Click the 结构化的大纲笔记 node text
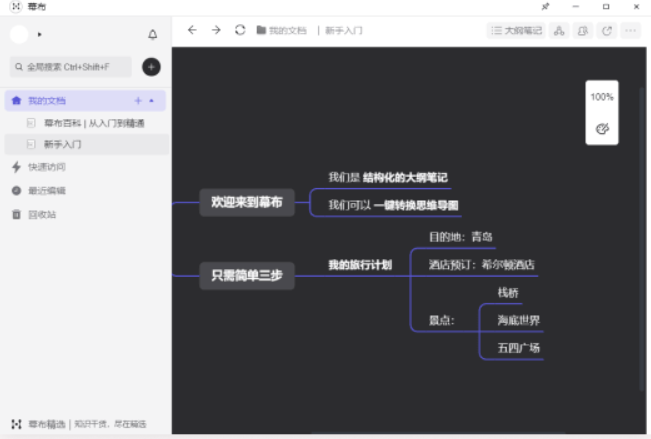Image resolution: width=651 pixels, height=439 pixels. [405, 178]
